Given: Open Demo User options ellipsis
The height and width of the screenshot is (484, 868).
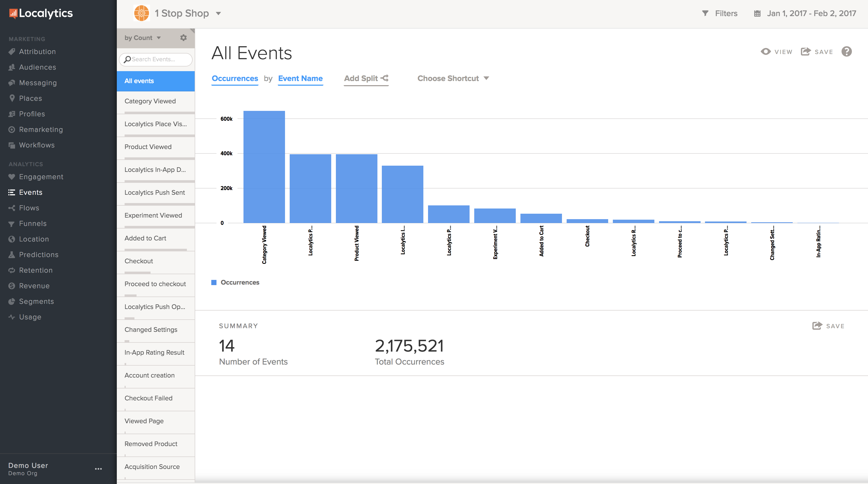Looking at the screenshot, I should [98, 469].
